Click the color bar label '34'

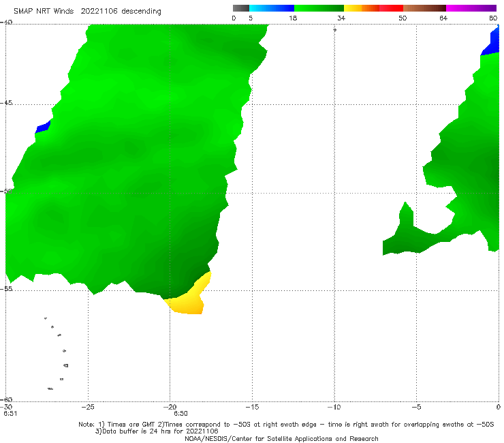pos(341,18)
